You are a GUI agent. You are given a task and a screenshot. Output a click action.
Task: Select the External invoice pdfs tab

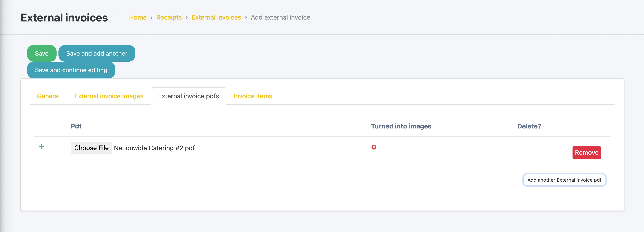(189, 96)
